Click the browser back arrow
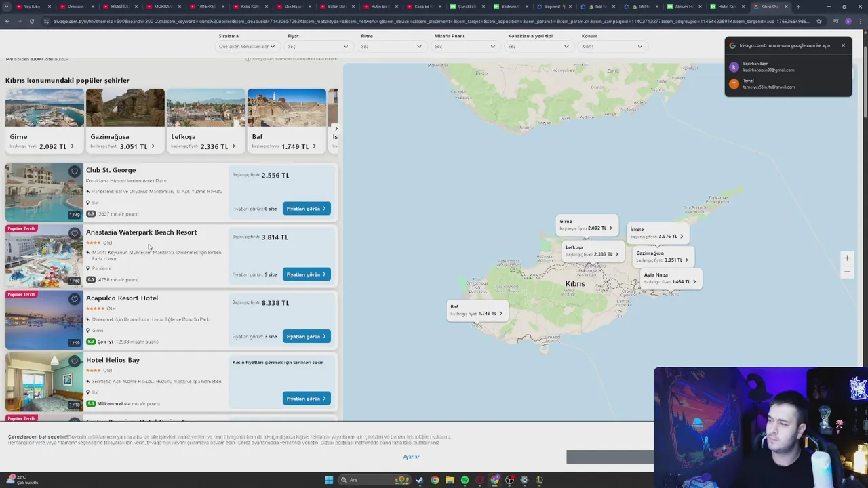Screen dimensions: 868x488 point(7,21)
